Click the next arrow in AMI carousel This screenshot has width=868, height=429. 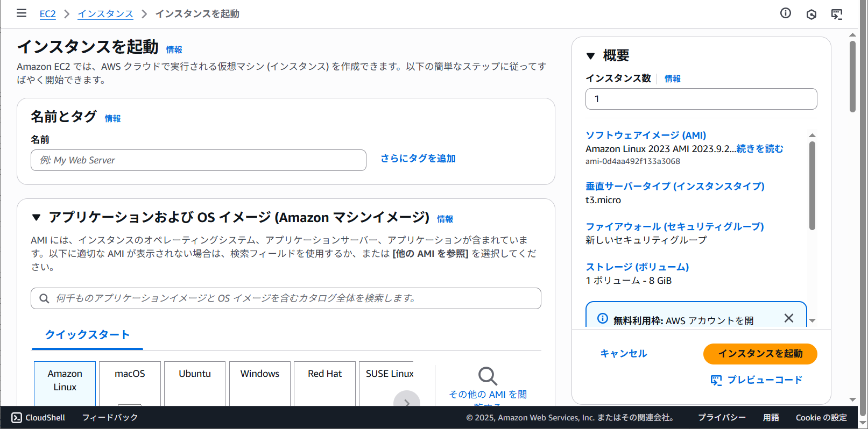[407, 401]
